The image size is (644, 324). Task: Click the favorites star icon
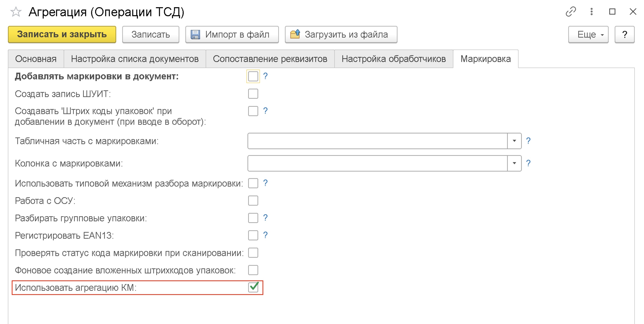[16, 12]
